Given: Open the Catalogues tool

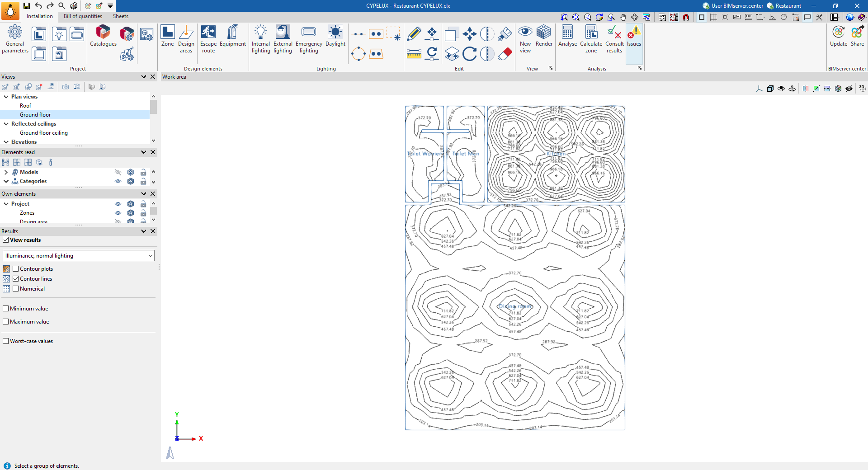Looking at the screenshot, I should [103, 36].
